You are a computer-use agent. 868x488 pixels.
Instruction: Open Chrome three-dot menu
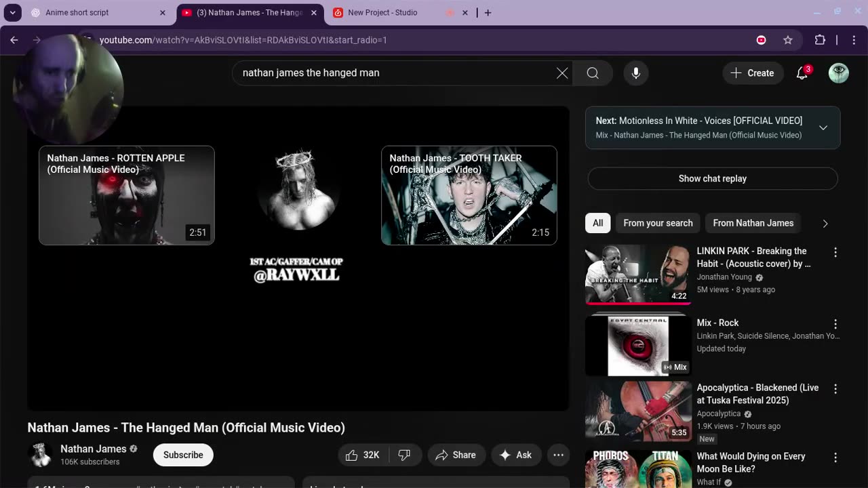[x=854, y=40]
